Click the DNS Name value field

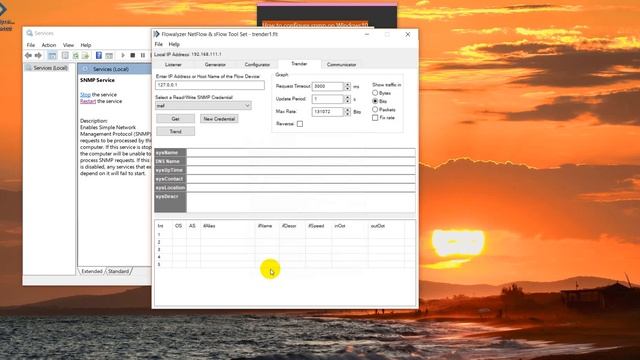click(x=301, y=161)
